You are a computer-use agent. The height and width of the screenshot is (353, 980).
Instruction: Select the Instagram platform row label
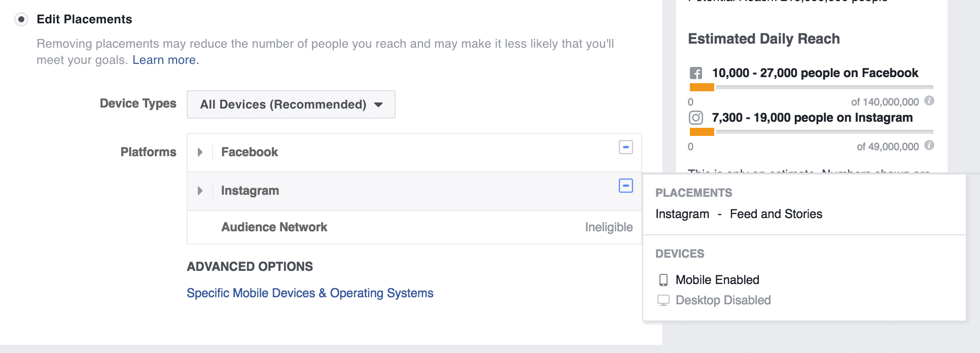coord(250,191)
